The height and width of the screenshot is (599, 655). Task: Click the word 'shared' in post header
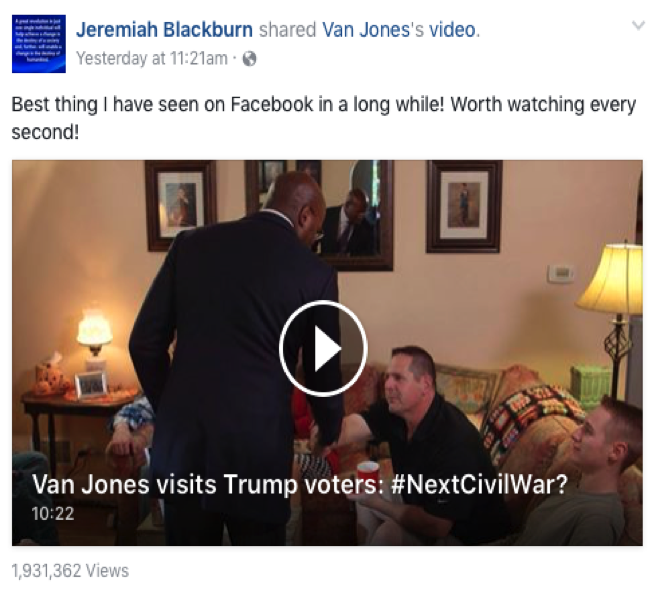[x=287, y=30]
